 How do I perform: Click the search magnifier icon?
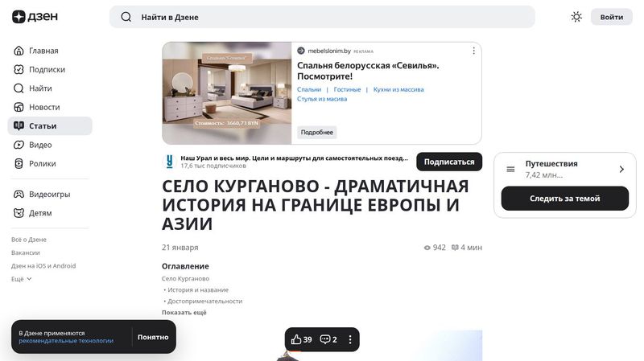[126, 17]
